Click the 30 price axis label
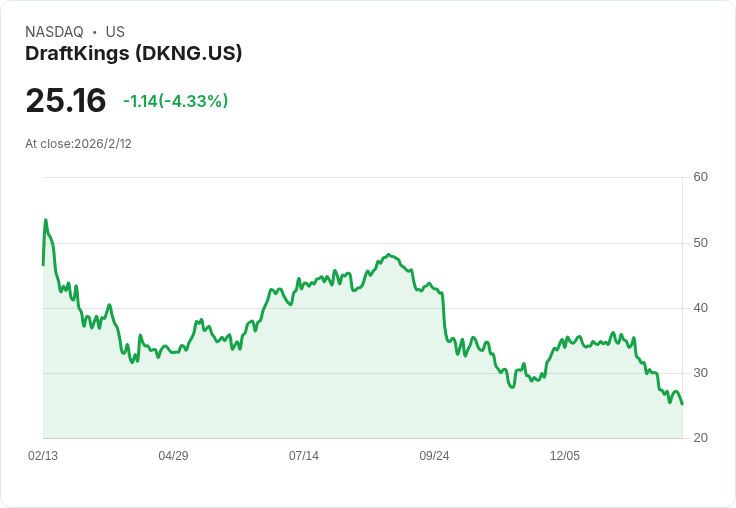 tap(700, 373)
